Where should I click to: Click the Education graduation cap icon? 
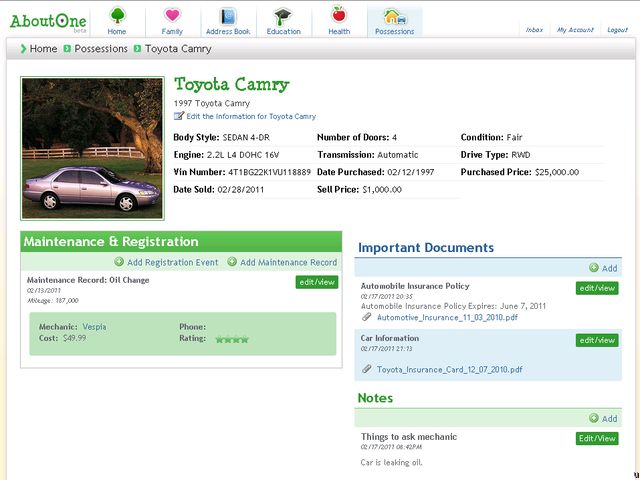pyautogui.click(x=283, y=16)
